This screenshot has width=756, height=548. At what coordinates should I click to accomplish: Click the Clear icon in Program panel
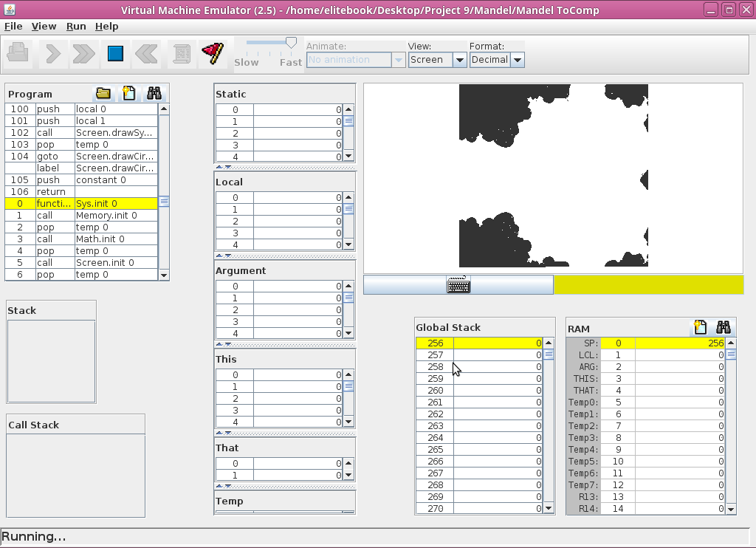point(129,93)
